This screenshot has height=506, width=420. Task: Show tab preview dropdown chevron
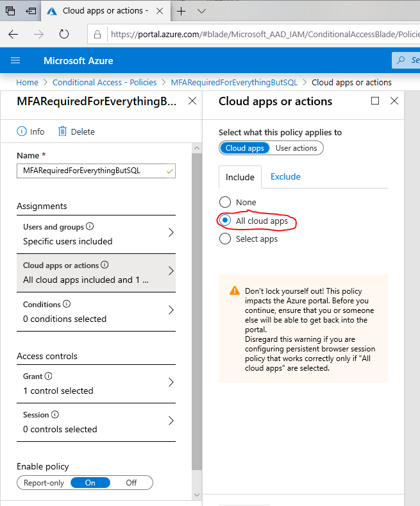[201, 12]
